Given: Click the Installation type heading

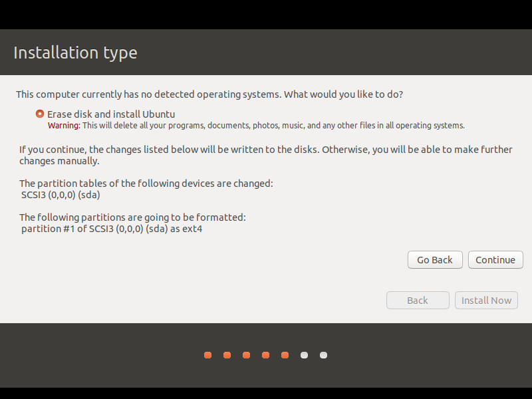Looking at the screenshot, I should [x=75, y=53].
